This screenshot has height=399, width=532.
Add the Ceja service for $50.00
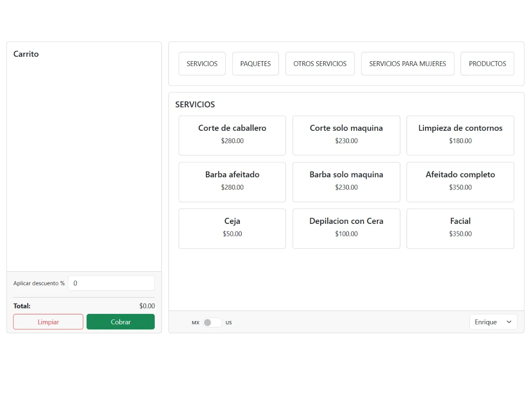click(x=232, y=228)
